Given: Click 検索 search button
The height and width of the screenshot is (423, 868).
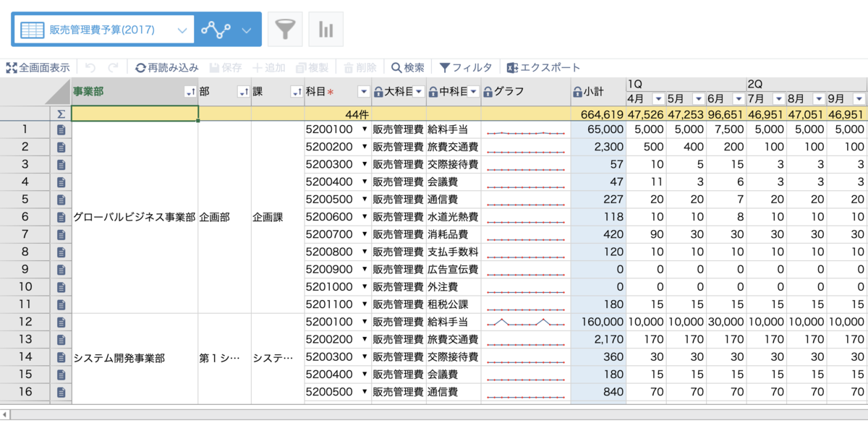Looking at the screenshot, I should pyautogui.click(x=408, y=67).
